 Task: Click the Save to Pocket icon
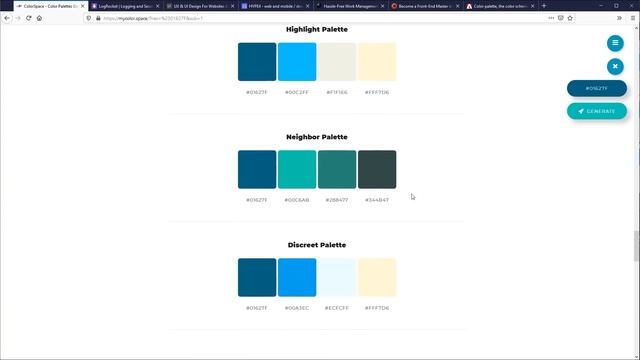pyautogui.click(x=560, y=18)
